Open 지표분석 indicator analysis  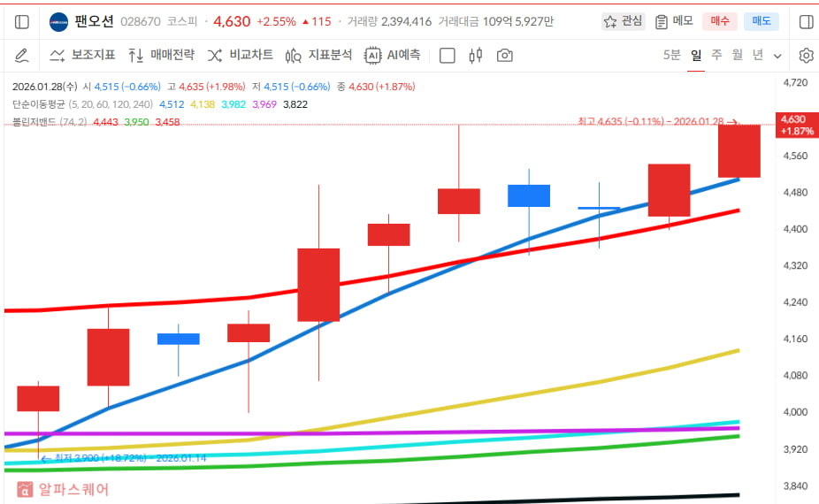pyautogui.click(x=319, y=56)
